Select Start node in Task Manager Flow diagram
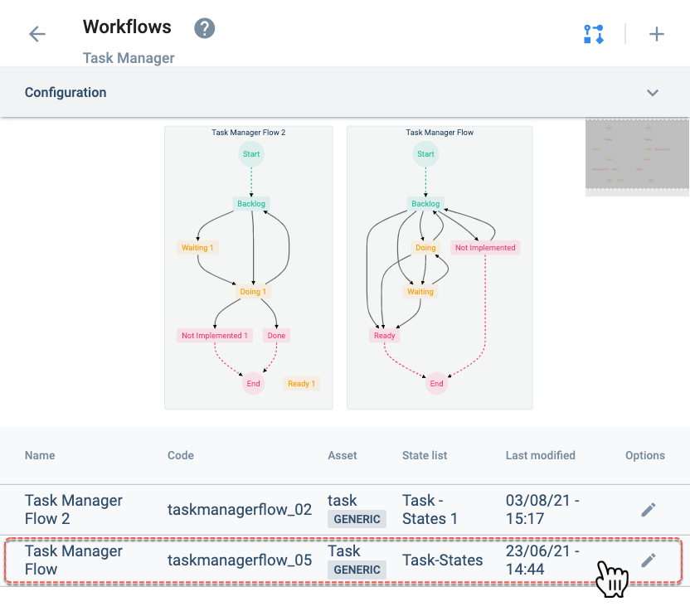Image resolution: width=690 pixels, height=616 pixels. point(425,154)
